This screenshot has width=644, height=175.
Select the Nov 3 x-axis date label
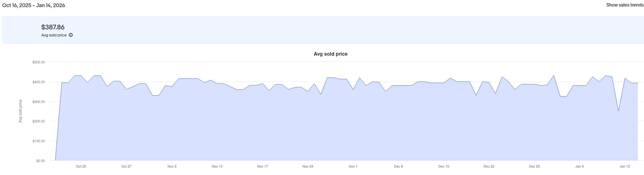(172, 166)
